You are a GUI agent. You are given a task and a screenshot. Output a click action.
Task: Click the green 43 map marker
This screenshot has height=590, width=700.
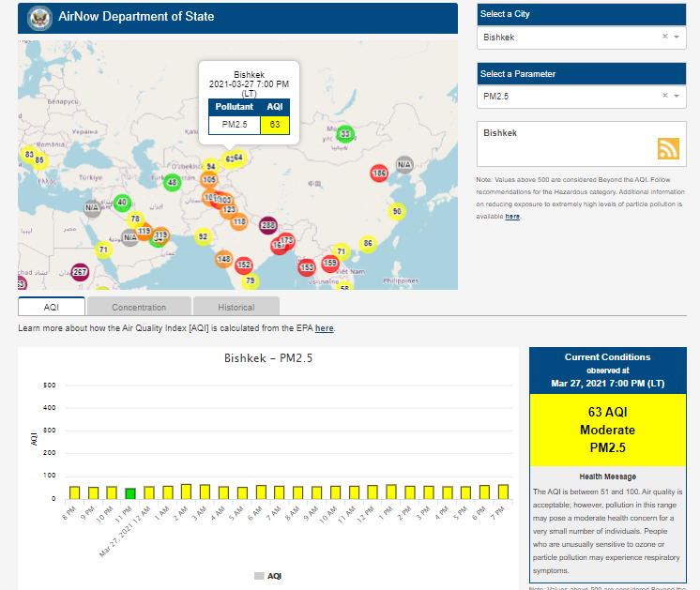(172, 182)
